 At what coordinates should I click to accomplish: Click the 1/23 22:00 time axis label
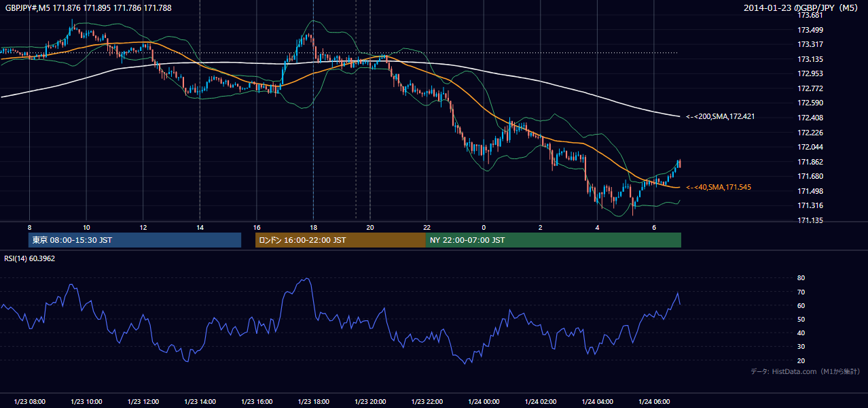coord(427,402)
